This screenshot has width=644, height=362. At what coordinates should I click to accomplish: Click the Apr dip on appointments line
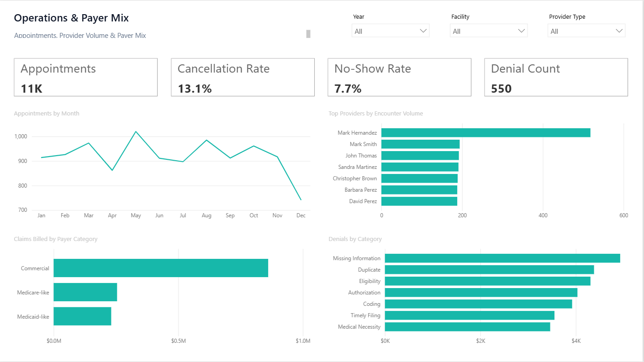point(112,170)
